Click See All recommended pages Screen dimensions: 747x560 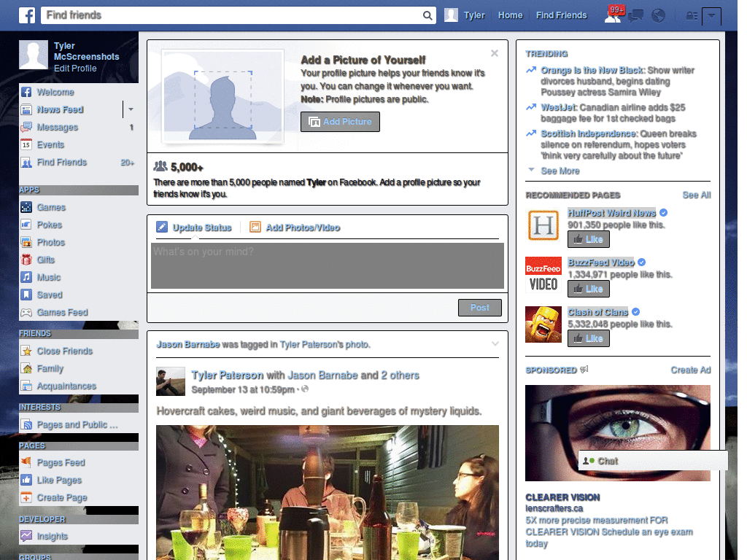click(697, 195)
